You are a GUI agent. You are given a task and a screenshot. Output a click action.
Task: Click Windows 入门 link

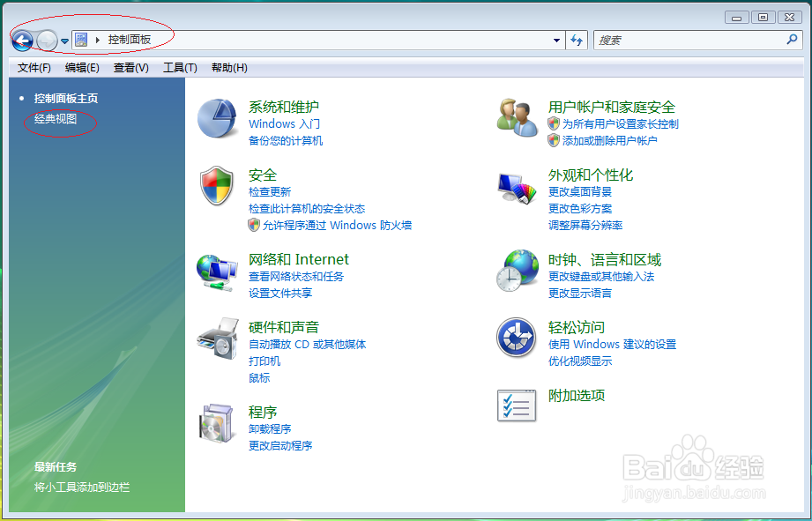click(284, 123)
